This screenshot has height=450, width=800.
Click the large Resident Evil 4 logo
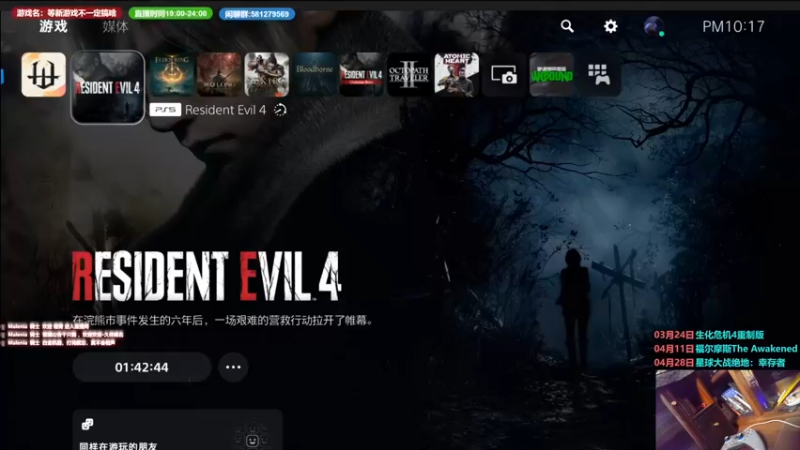[x=206, y=276]
